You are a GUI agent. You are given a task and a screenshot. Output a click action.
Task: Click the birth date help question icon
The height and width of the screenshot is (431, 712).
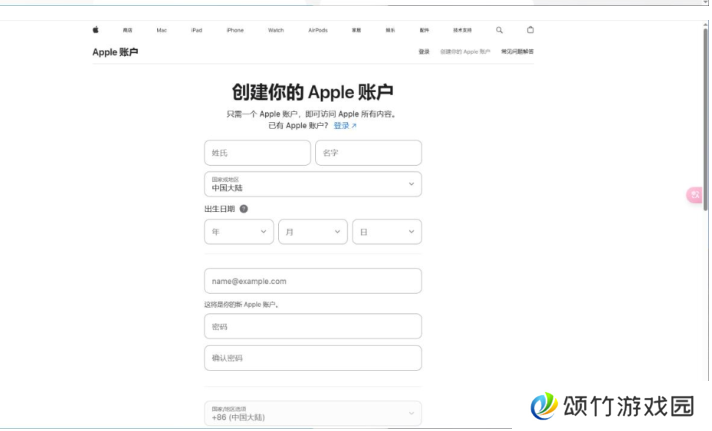tap(244, 209)
